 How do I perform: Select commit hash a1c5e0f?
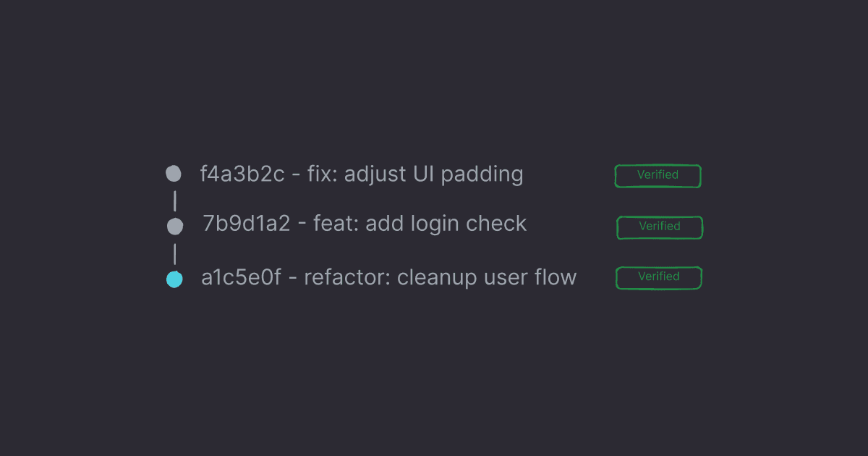coord(240,278)
